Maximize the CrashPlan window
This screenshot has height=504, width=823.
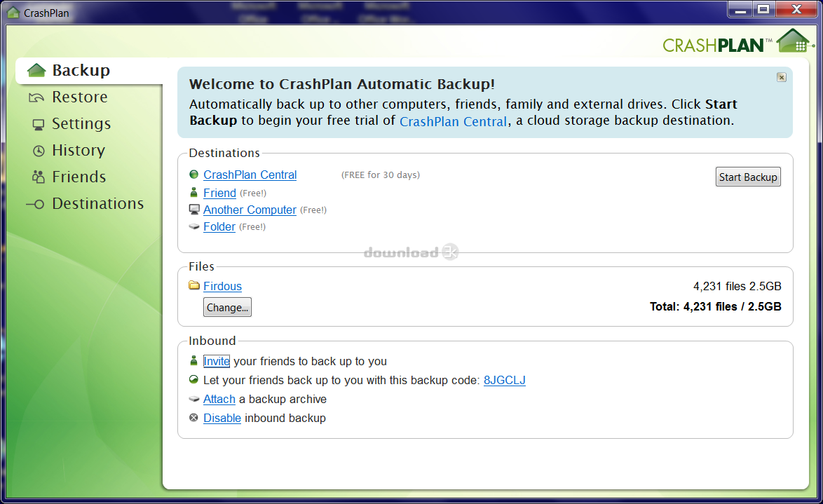click(x=763, y=9)
